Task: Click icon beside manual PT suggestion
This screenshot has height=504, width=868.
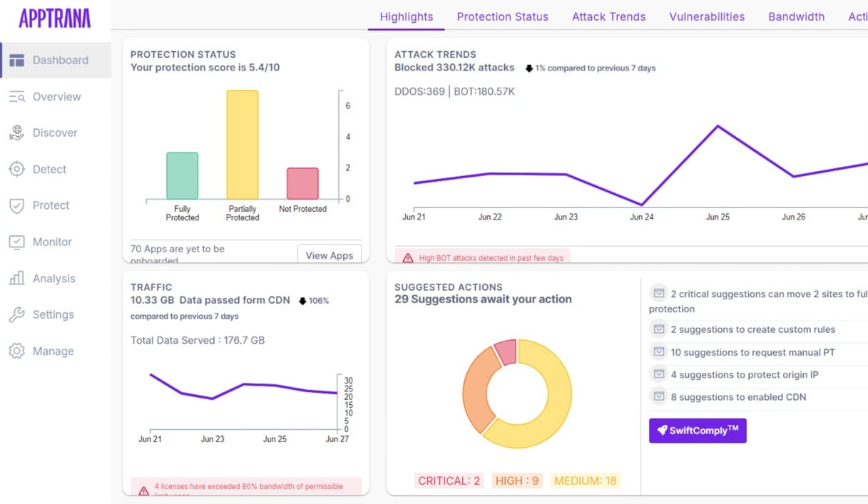Action: click(x=658, y=352)
